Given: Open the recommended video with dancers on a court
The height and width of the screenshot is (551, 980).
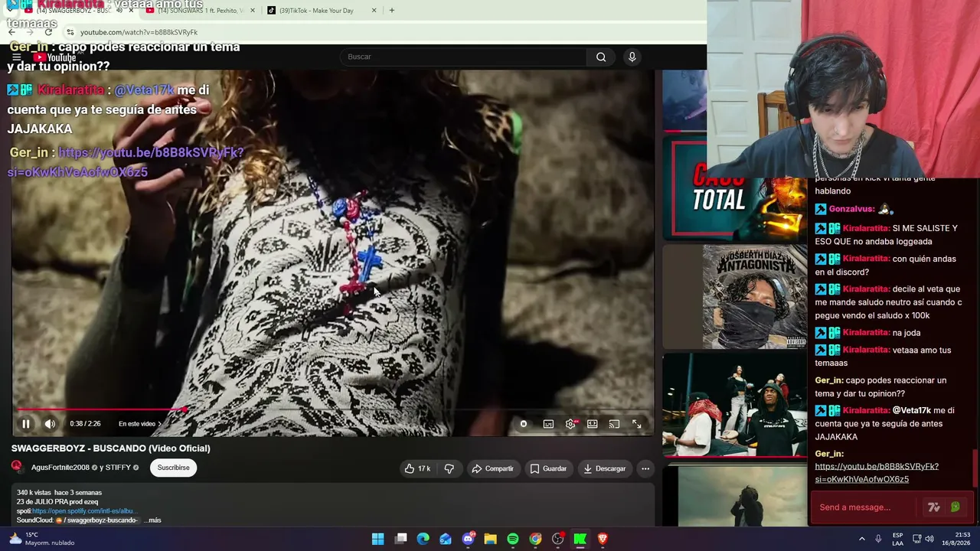Looking at the screenshot, I should tap(735, 405).
